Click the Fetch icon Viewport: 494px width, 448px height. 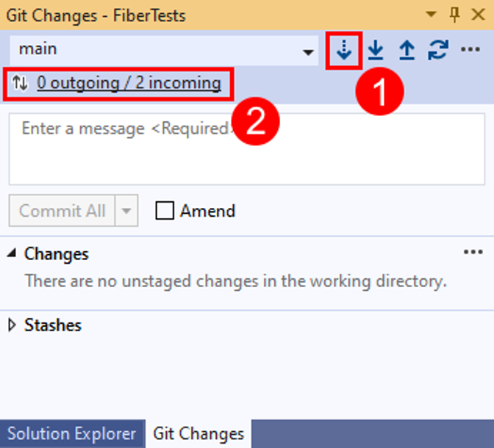343,50
